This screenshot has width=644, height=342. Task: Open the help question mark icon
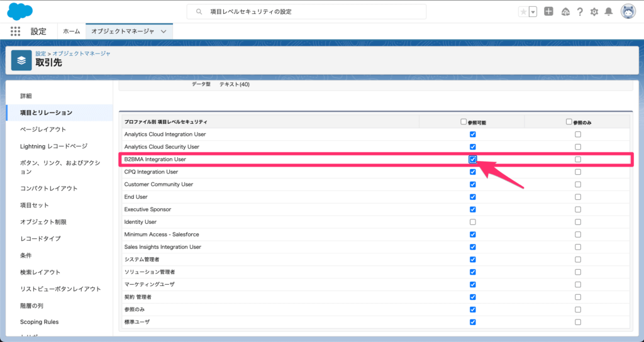[x=579, y=12]
